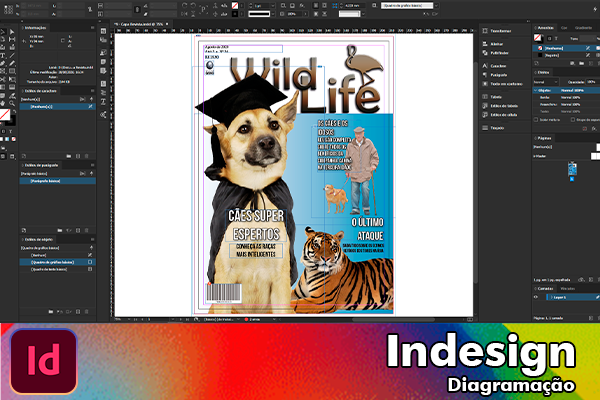Select the [Nenhum] swatch in Amostras
The width and height of the screenshot is (600, 400).
tap(566, 48)
